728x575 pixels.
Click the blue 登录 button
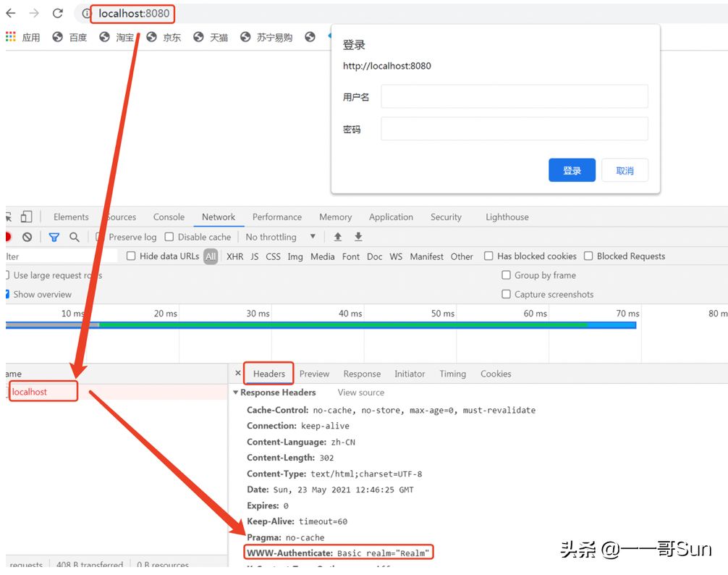(572, 170)
